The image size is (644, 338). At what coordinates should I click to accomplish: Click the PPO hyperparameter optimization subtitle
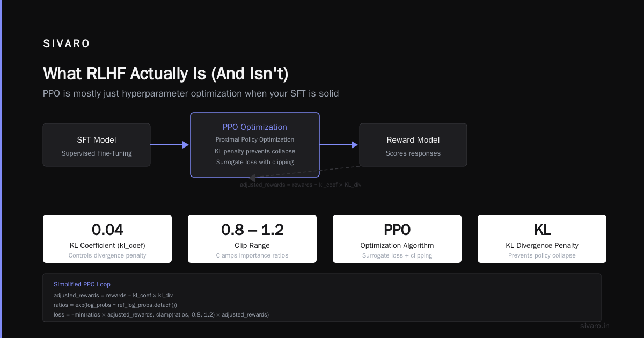click(191, 93)
